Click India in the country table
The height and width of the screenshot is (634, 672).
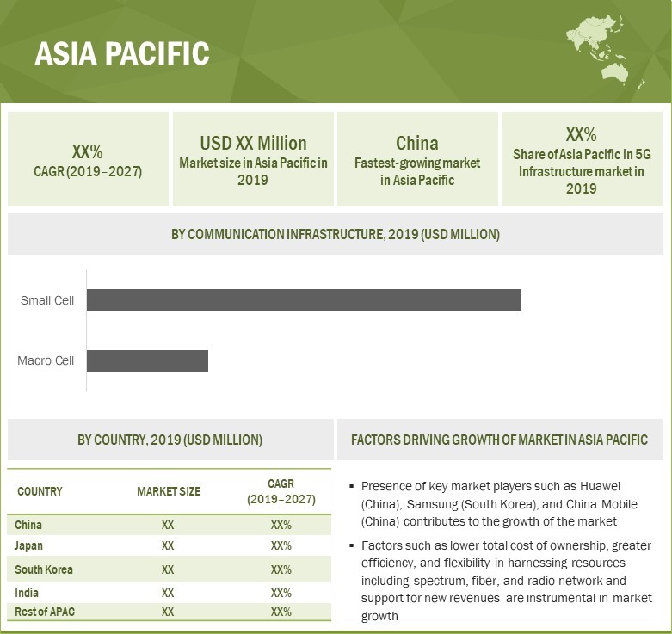[27, 593]
